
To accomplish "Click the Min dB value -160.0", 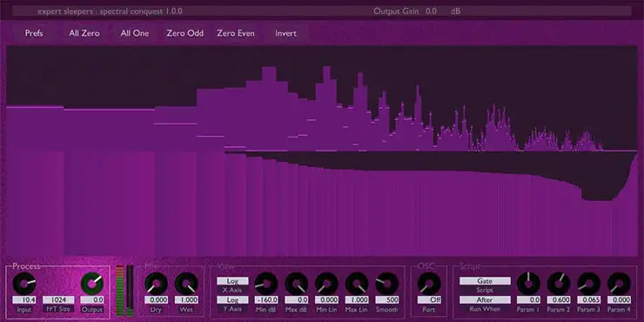I will point(266,300).
